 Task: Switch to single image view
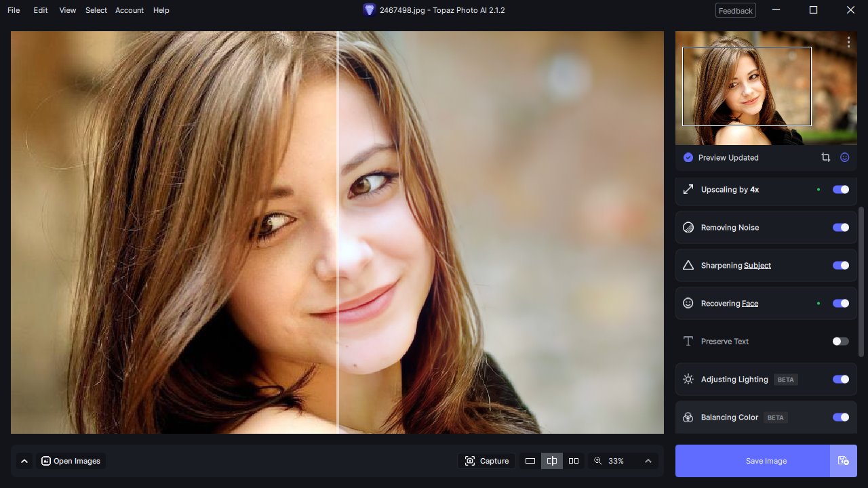click(x=530, y=461)
